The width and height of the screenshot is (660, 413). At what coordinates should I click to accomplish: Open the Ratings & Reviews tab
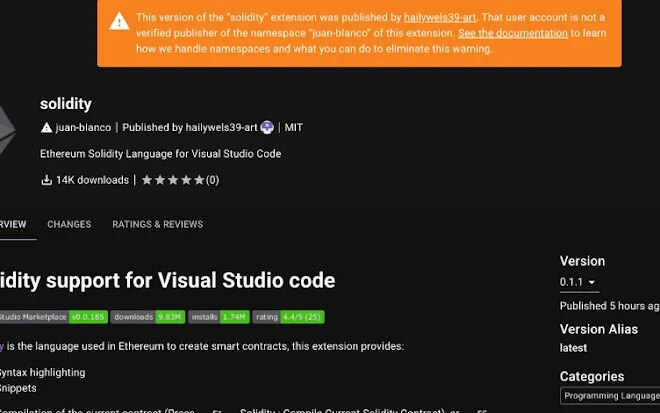pyautogui.click(x=157, y=224)
